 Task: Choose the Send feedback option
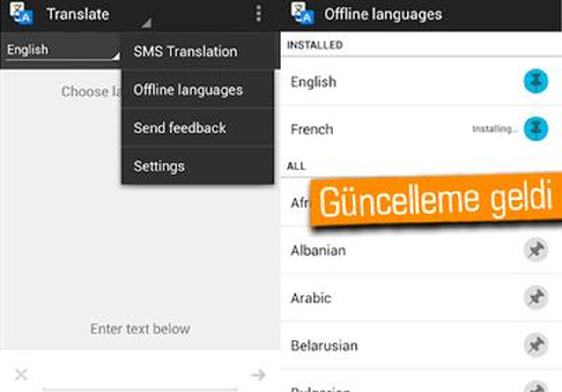click(179, 127)
